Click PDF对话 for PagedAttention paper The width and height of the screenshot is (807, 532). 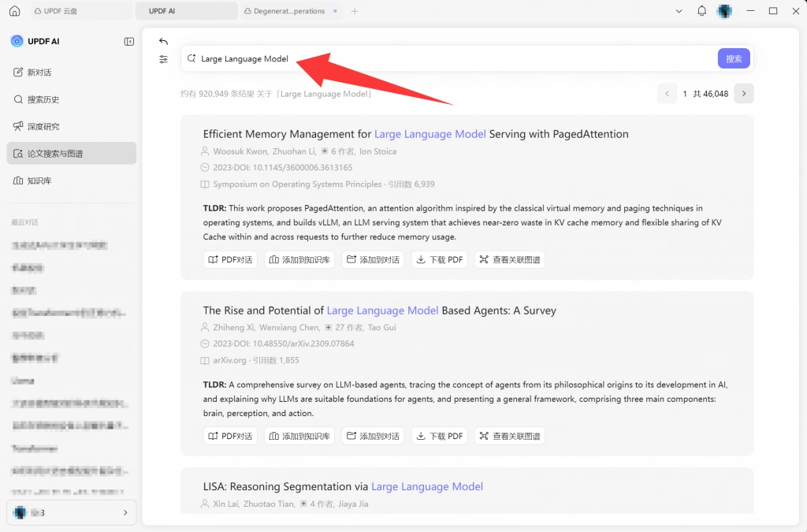(230, 260)
